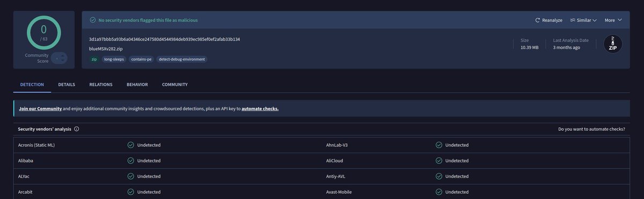Switch to the RELATIONS tab

point(101,85)
